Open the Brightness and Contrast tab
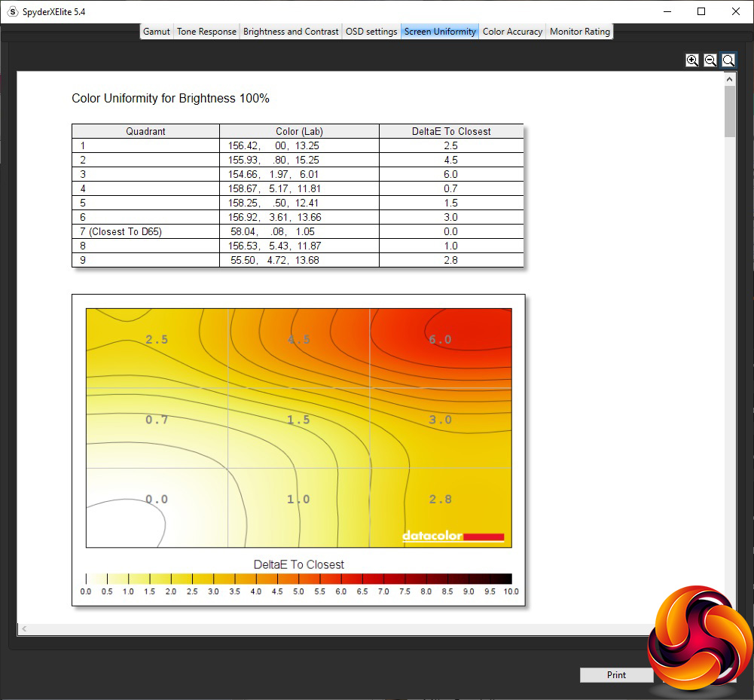754x700 pixels. 291,32
